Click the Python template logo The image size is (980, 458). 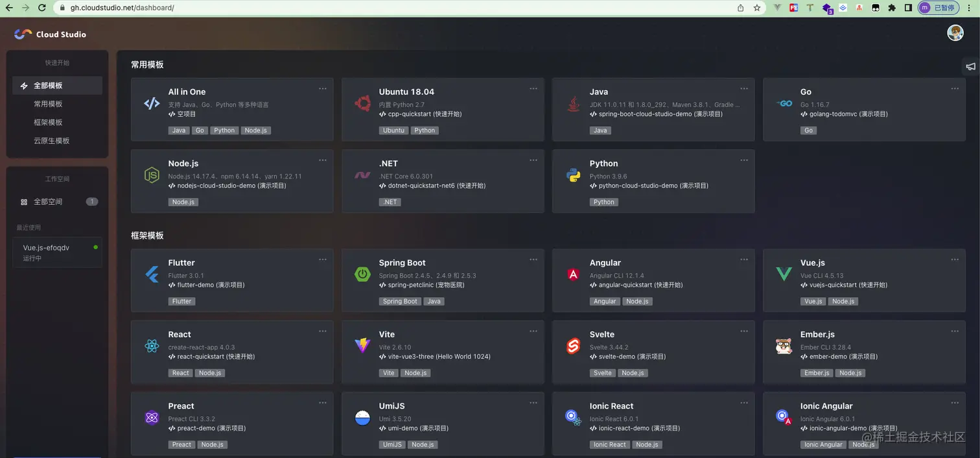coord(574,175)
